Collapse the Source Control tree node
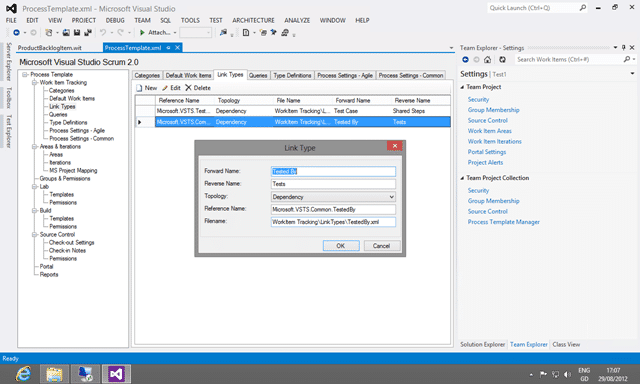The image size is (640, 384). [x=35, y=235]
